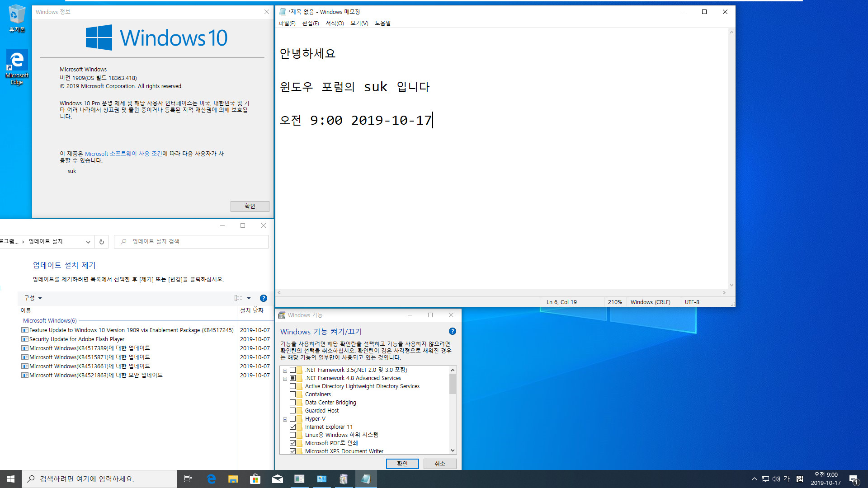Click Notepad vertical scrollbar down arrow
The width and height of the screenshot is (868, 488).
click(x=731, y=285)
